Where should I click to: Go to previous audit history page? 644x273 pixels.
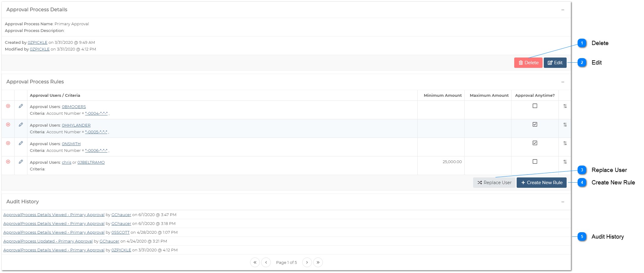(266, 262)
